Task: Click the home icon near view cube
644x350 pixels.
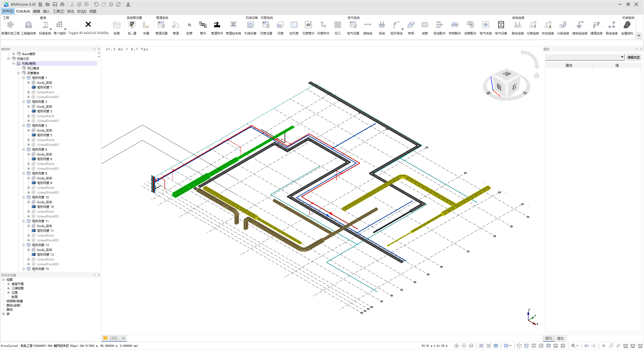Action: pos(537,75)
